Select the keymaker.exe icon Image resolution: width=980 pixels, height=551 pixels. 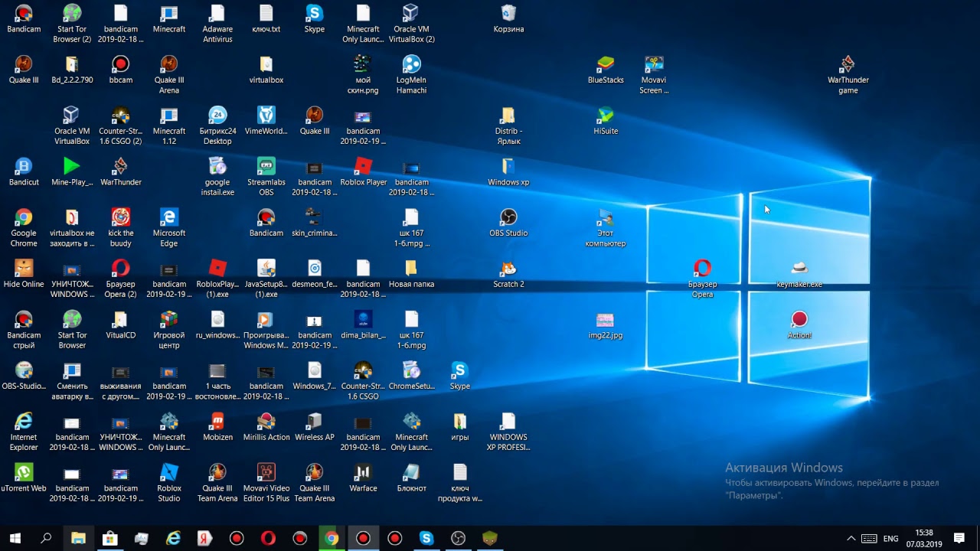(799, 274)
